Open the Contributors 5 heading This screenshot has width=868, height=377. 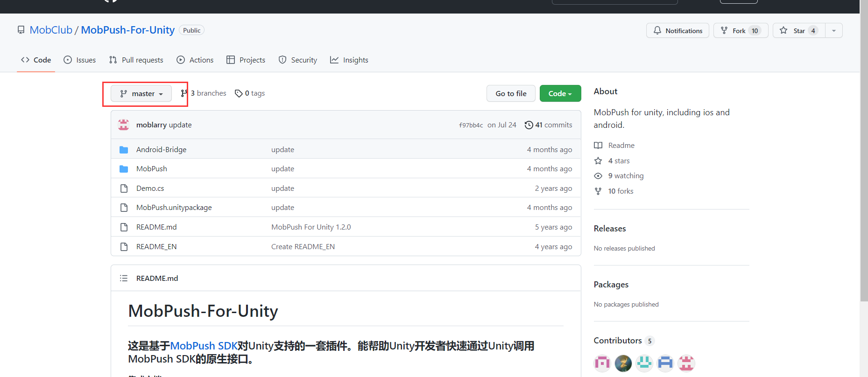(x=624, y=341)
